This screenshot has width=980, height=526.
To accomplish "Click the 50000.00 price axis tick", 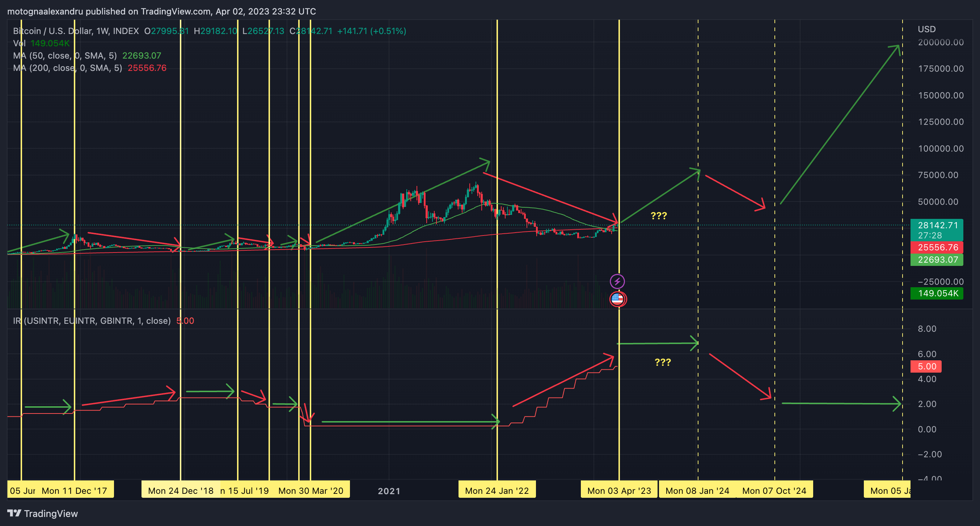I will (x=938, y=202).
